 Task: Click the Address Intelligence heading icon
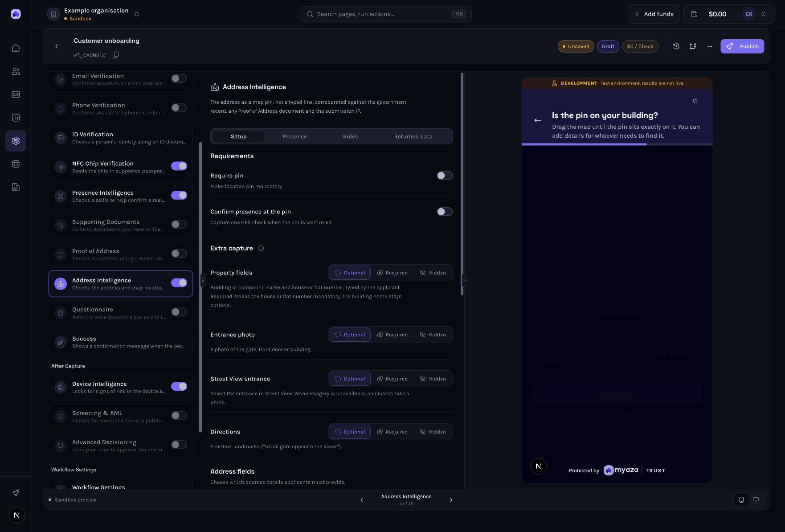[x=215, y=87]
